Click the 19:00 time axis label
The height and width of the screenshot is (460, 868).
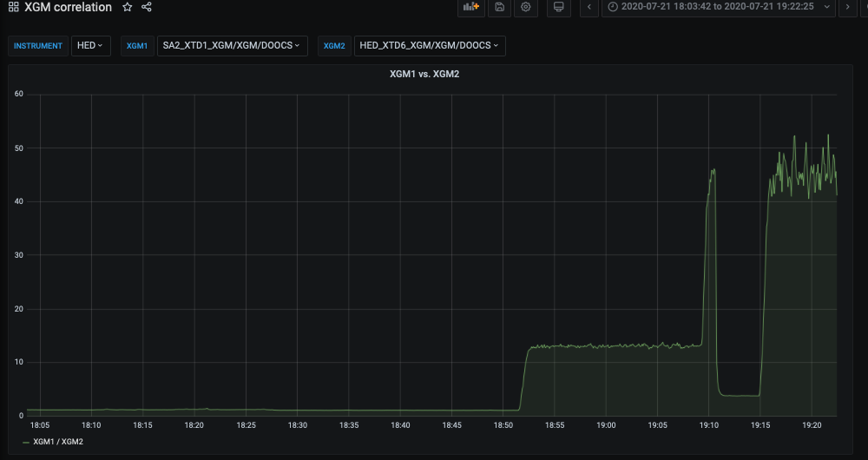pyautogui.click(x=606, y=425)
